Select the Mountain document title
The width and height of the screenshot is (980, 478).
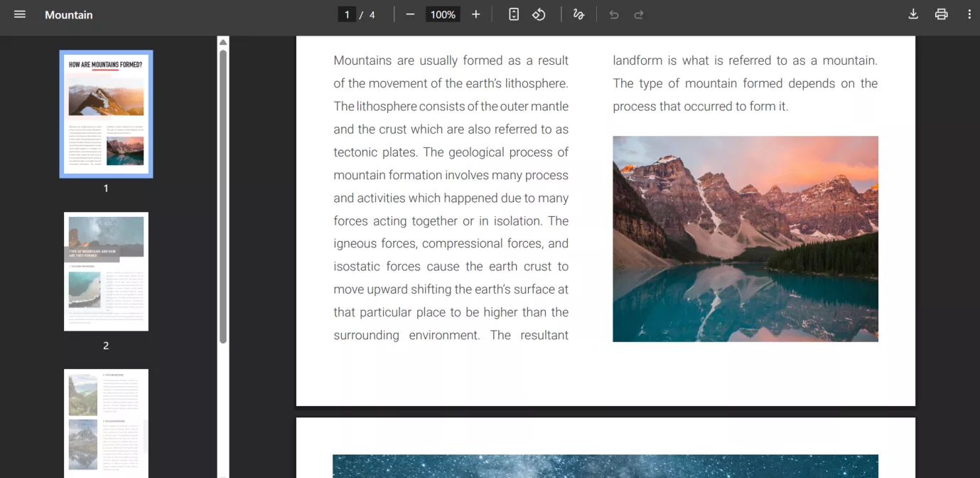click(68, 14)
